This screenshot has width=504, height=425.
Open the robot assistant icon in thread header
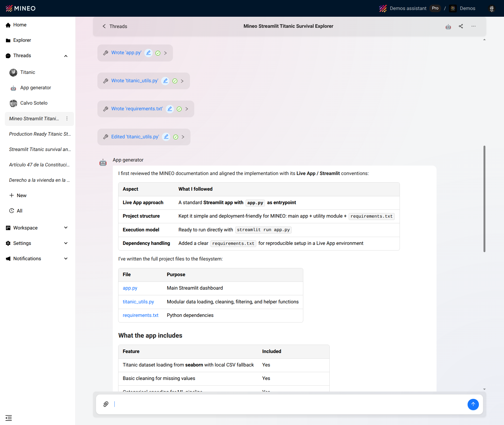pos(448,26)
